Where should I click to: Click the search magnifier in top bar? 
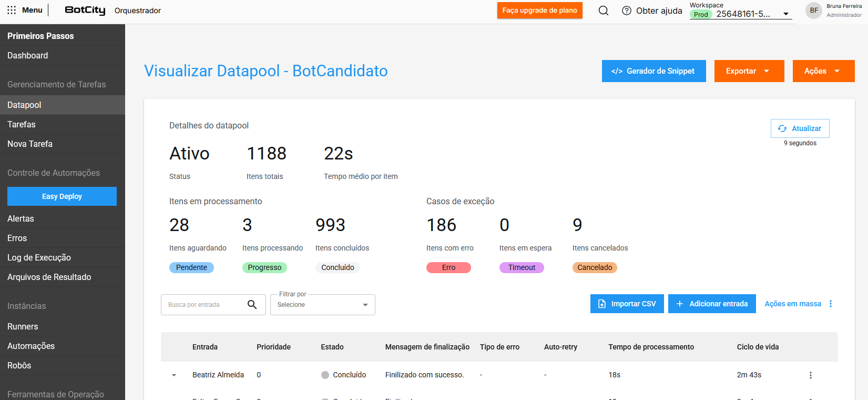604,11
